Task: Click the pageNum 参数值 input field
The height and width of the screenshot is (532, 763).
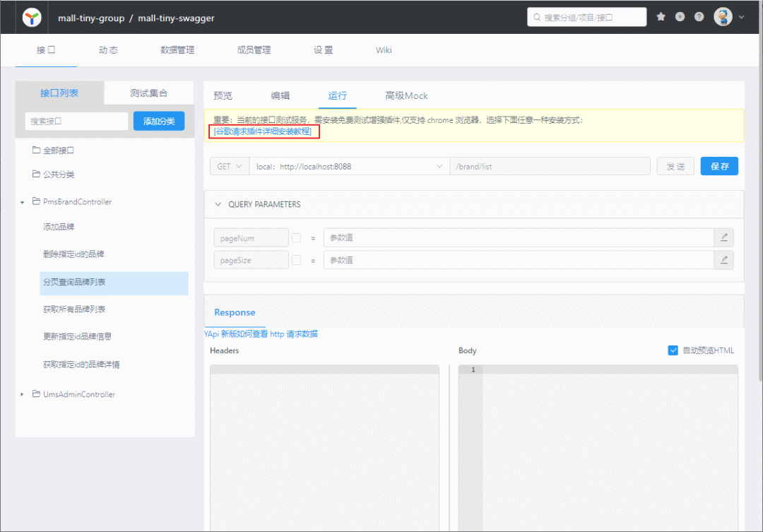Action: (x=519, y=237)
